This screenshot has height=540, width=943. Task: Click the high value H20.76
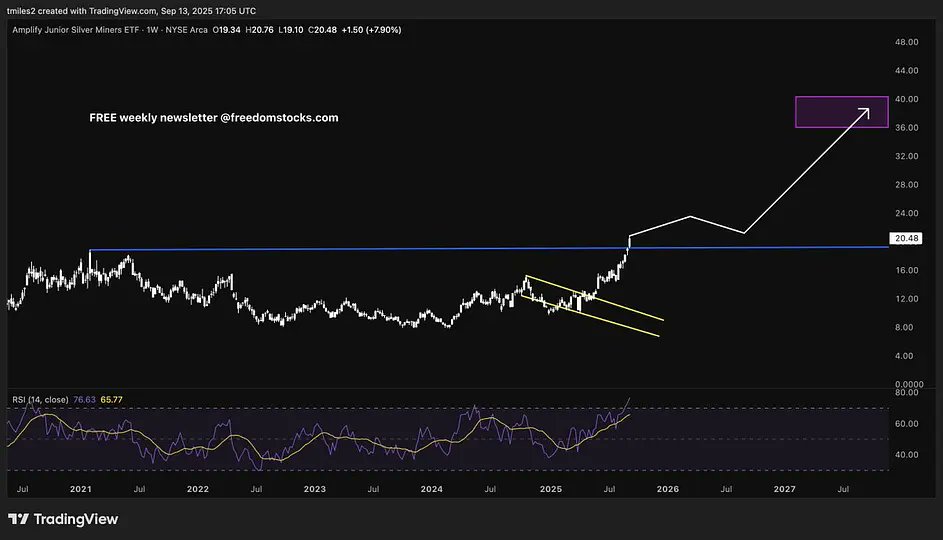(259, 29)
